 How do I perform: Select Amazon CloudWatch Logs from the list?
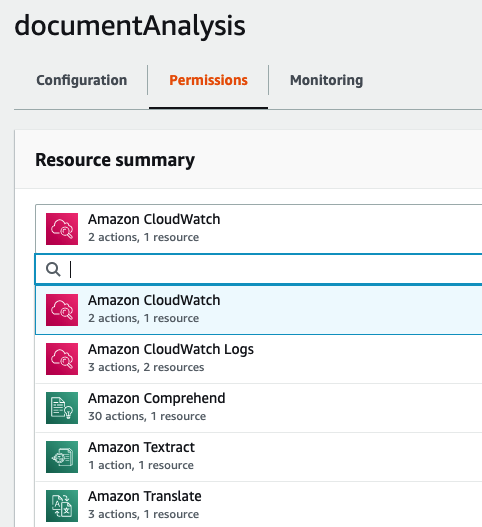[x=258, y=359]
